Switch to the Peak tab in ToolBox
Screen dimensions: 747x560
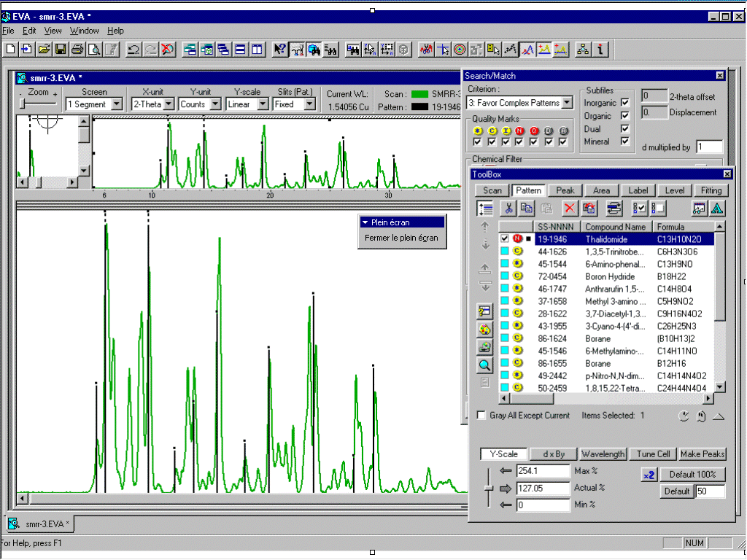pos(565,190)
